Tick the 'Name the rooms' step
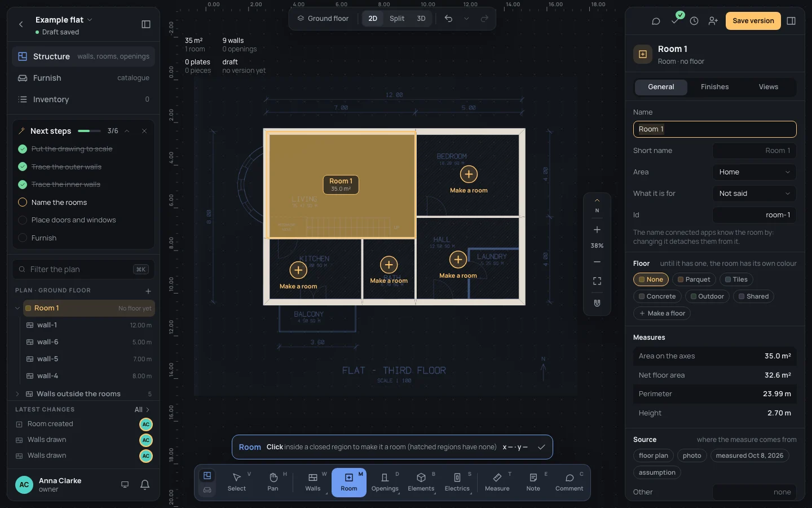 [x=23, y=202]
